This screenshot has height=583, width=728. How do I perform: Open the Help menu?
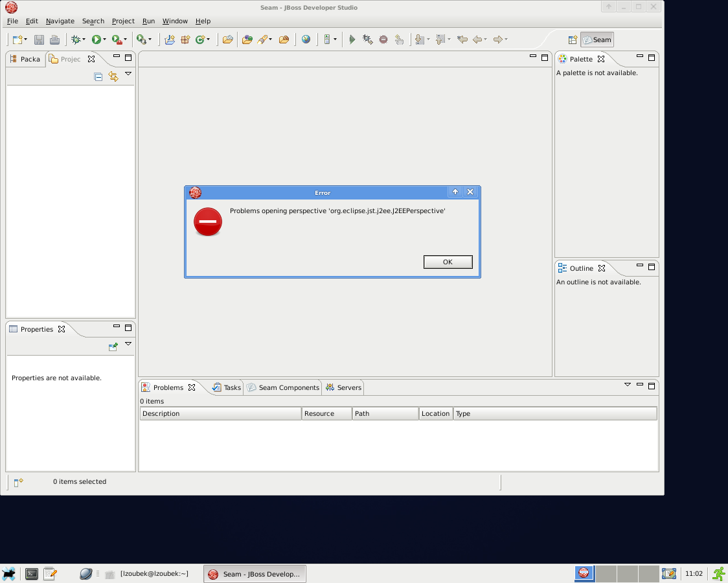coord(203,21)
